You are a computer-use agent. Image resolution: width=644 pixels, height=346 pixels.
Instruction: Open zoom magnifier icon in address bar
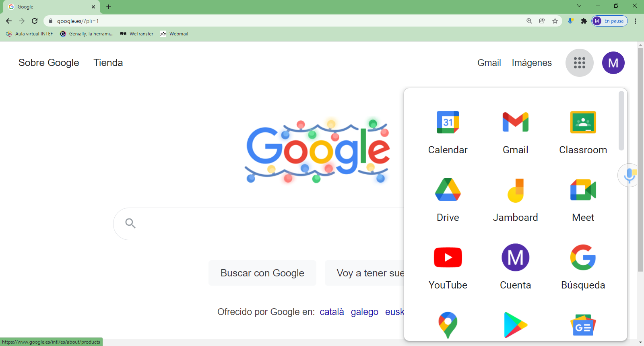coord(529,21)
